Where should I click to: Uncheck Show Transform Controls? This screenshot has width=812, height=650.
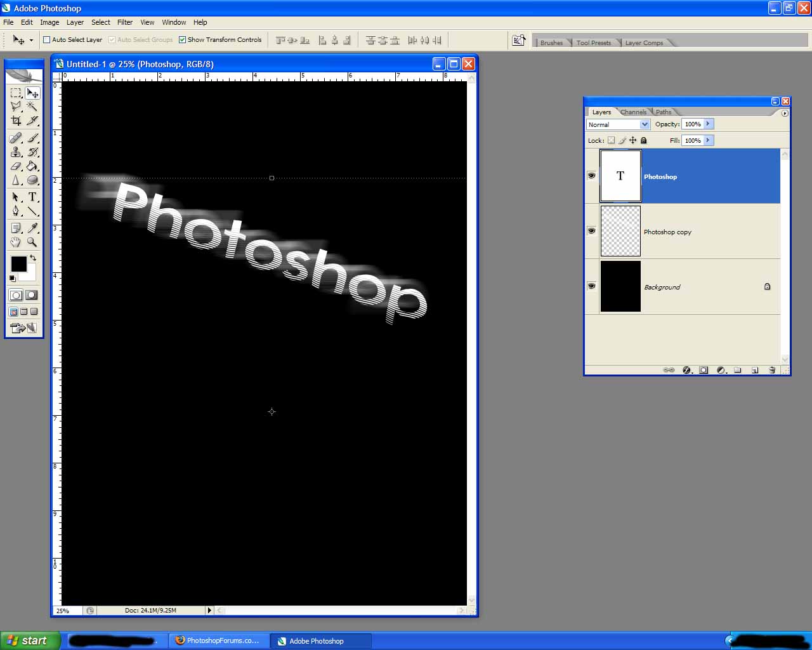183,39
